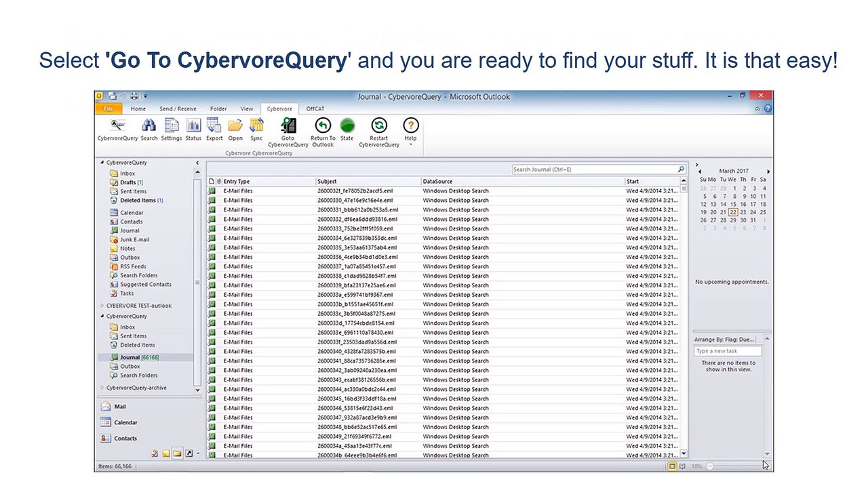This screenshot has height=488, width=868.
Task: Open the Folder List icon in navigation footer
Action: tap(177, 453)
